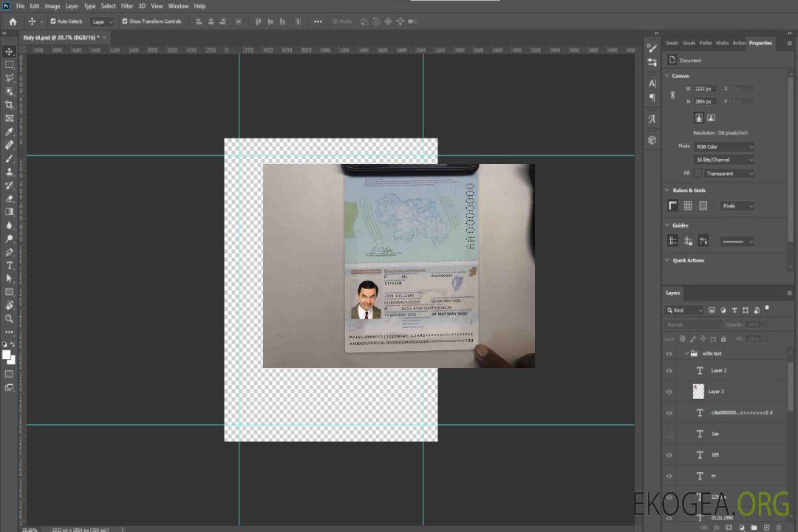Activate the Eraser tool

click(x=10, y=199)
